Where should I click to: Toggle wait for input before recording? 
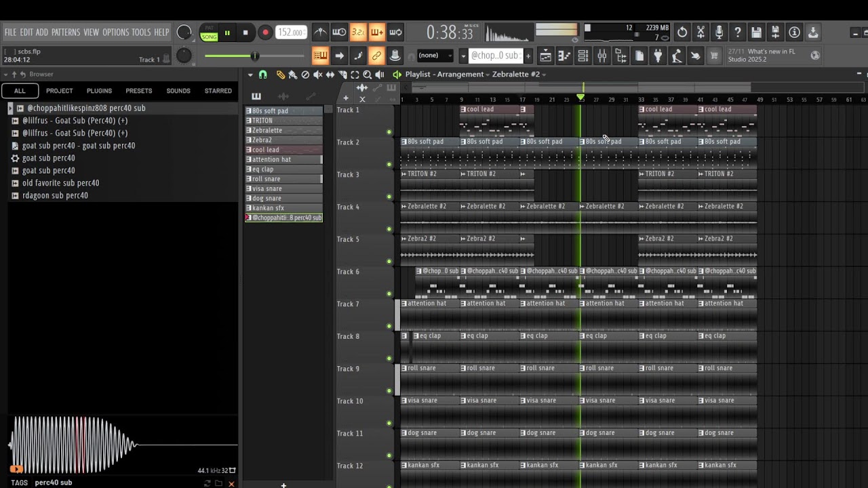[339, 32]
